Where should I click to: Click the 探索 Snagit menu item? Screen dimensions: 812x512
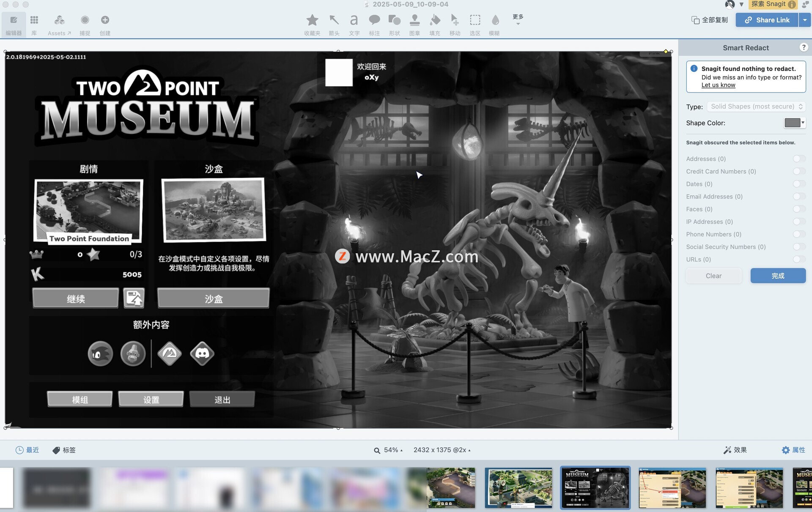773,4
